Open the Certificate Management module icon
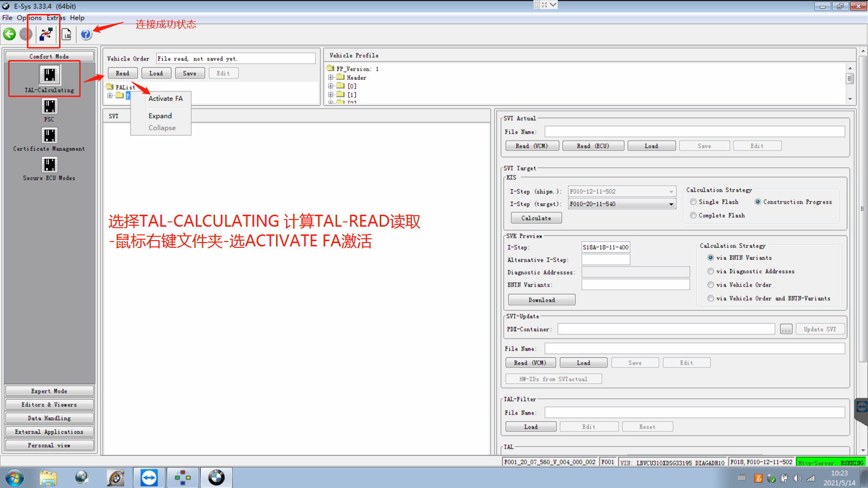Image resolution: width=868 pixels, height=488 pixels. point(49,135)
